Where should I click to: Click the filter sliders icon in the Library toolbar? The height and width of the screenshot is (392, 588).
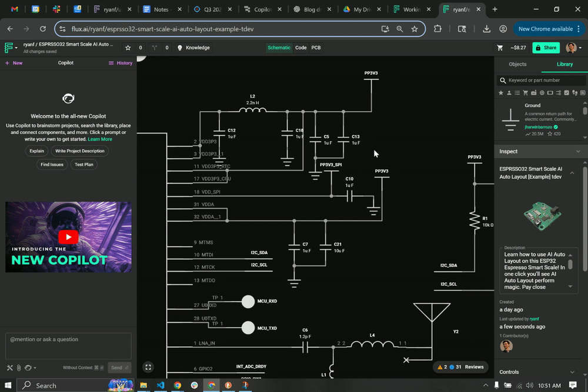point(559,92)
